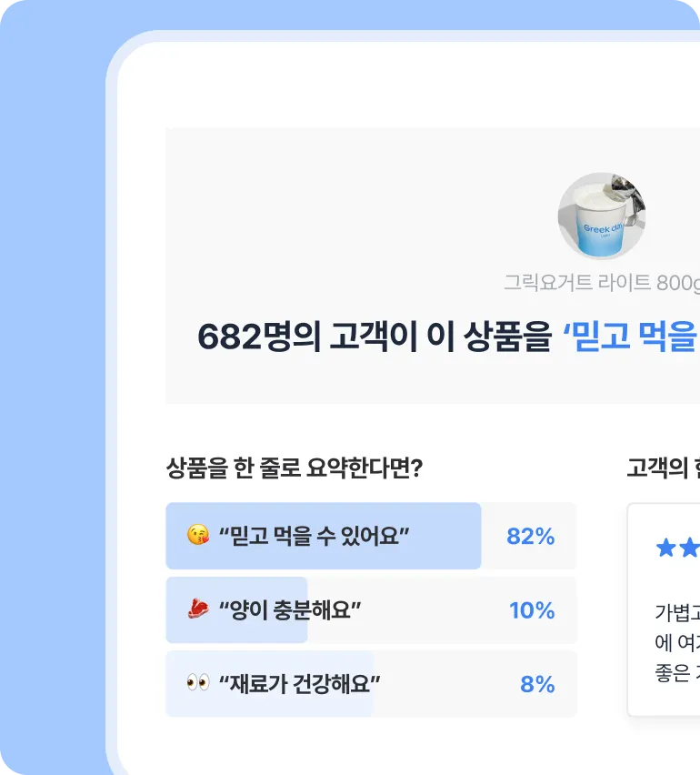Open the Greek yogurt product thumbnail
Viewport: 700px width, 775px height.
click(x=601, y=216)
